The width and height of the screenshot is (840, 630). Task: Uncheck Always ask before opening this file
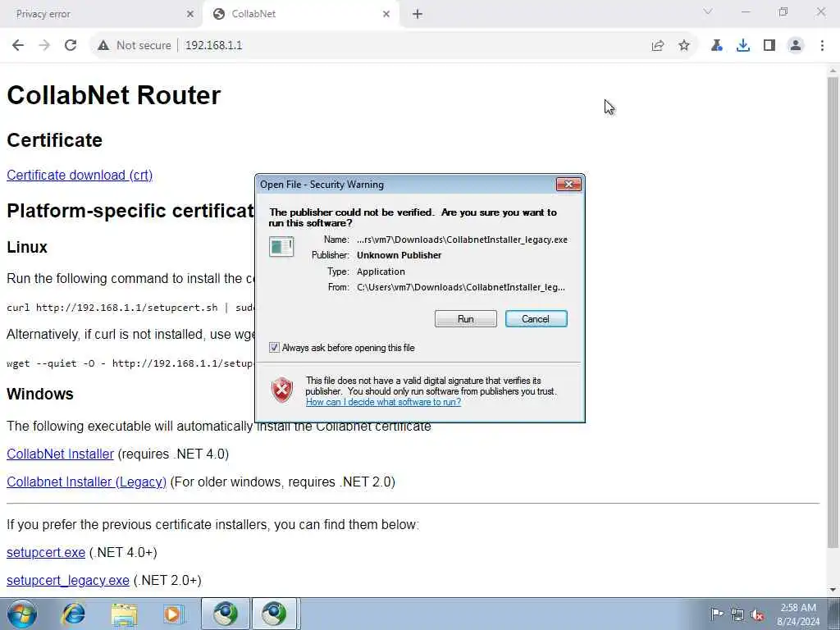click(x=274, y=348)
